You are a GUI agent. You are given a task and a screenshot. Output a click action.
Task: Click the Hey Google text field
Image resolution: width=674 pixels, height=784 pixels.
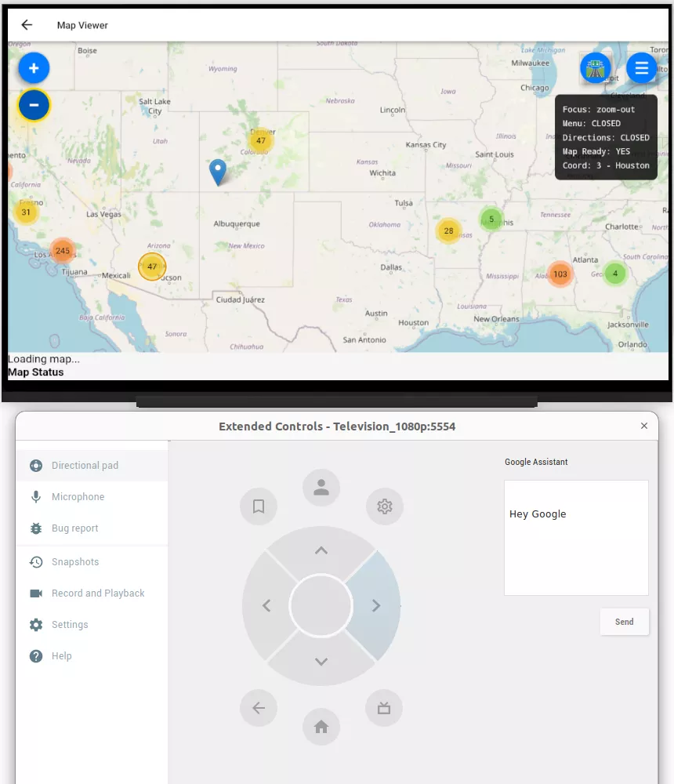[576, 537]
